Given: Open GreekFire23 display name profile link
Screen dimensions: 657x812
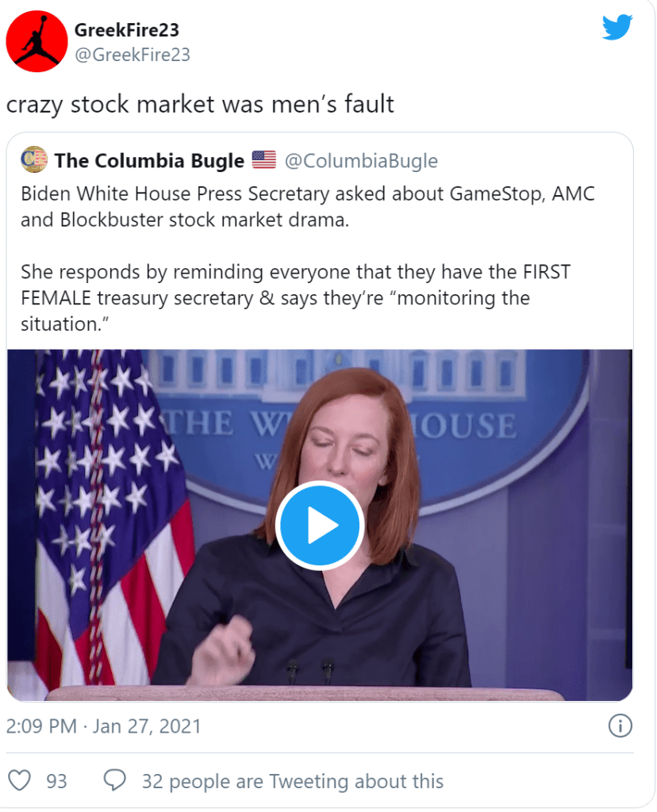Looking at the screenshot, I should point(127,30).
